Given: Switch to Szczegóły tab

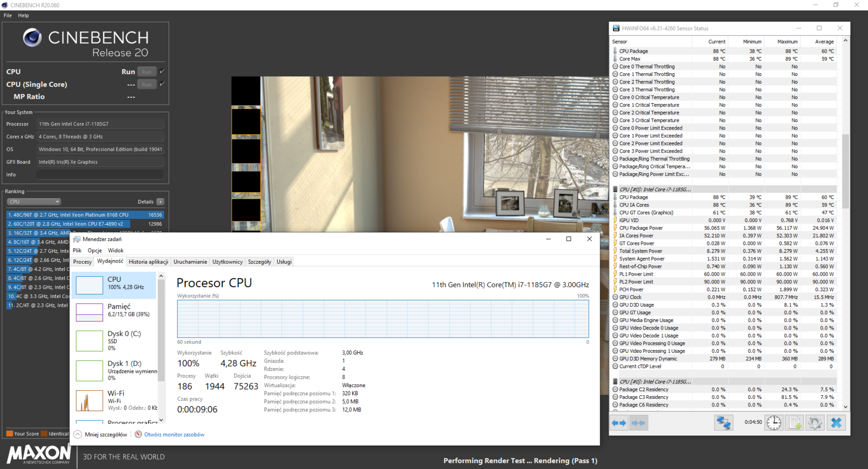Looking at the screenshot, I should (259, 262).
